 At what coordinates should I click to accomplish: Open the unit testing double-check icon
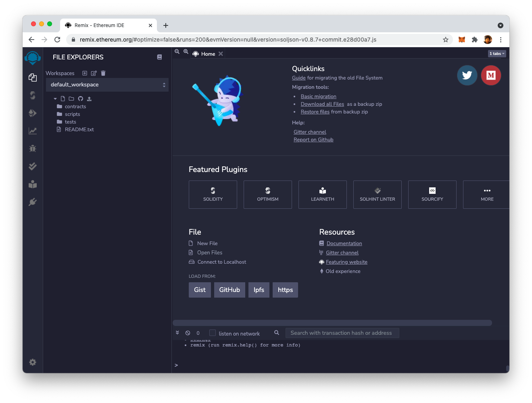[x=33, y=166]
